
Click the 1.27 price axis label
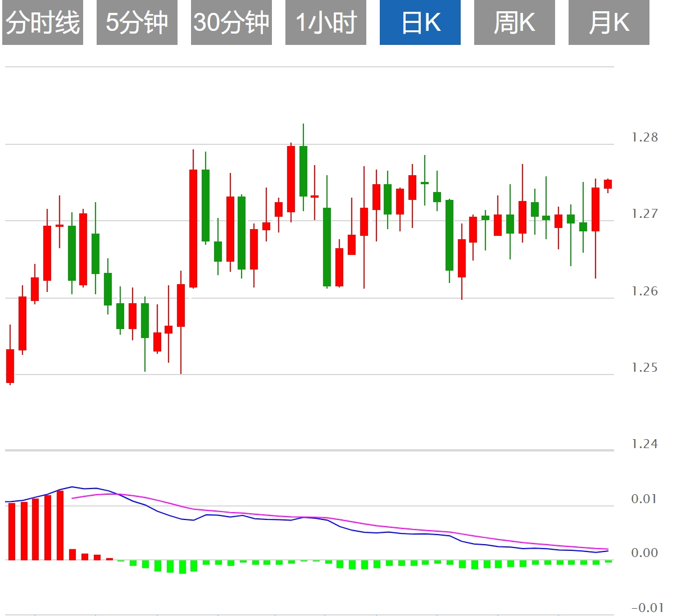(x=644, y=214)
